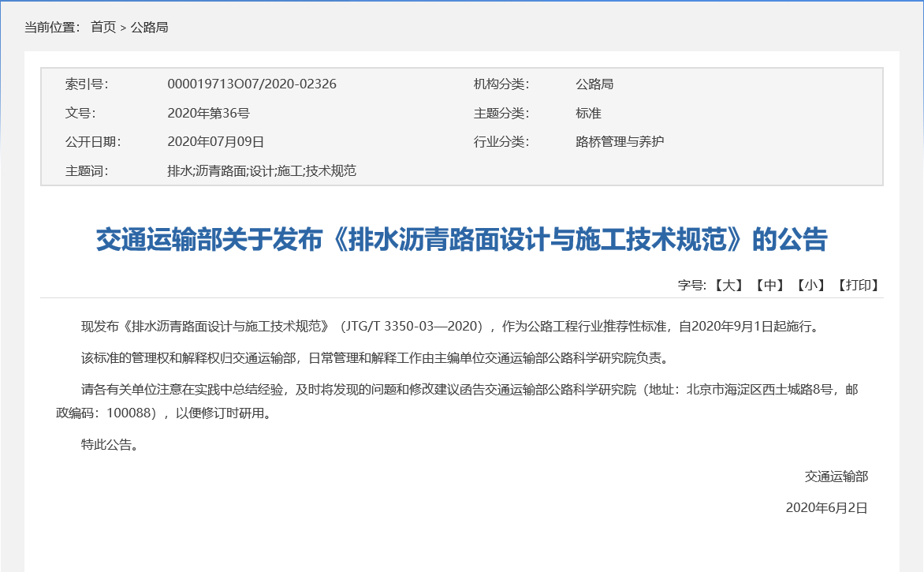The height and width of the screenshot is (572, 924).
Task: Open the 公路局 breadcrumb link
Action: click(149, 27)
